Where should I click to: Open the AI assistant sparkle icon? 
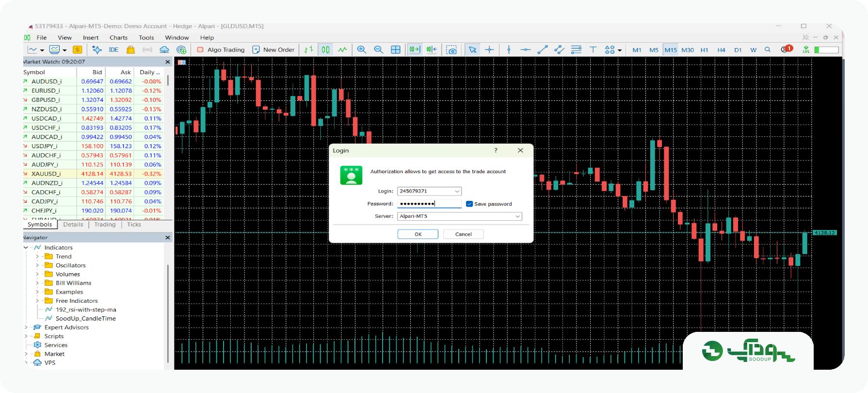(97, 49)
